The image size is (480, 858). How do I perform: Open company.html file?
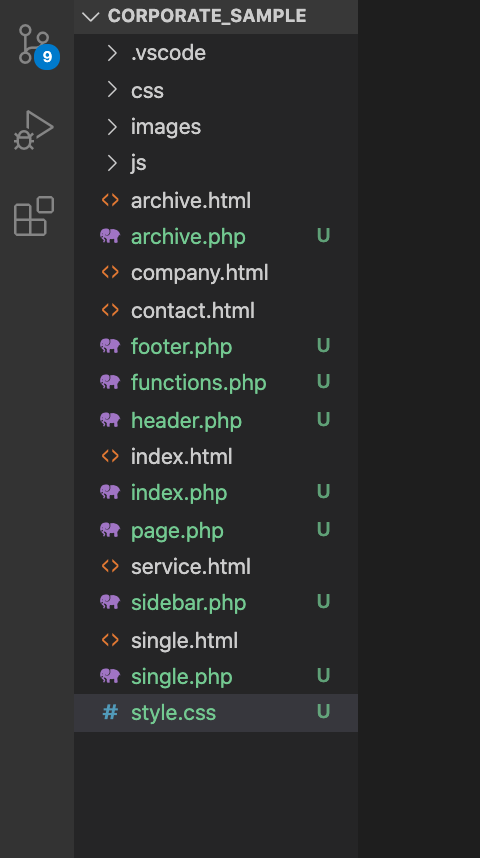coord(216,273)
